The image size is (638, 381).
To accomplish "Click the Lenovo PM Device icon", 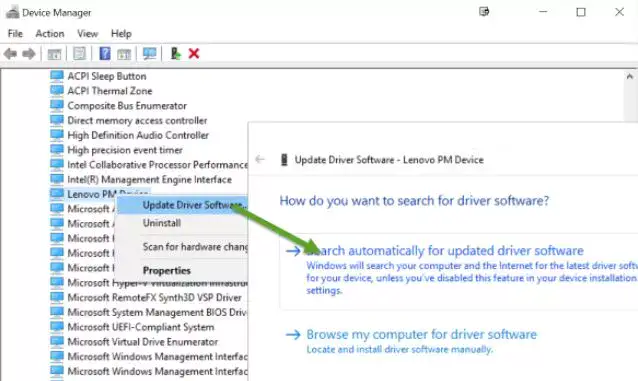I will [57, 194].
